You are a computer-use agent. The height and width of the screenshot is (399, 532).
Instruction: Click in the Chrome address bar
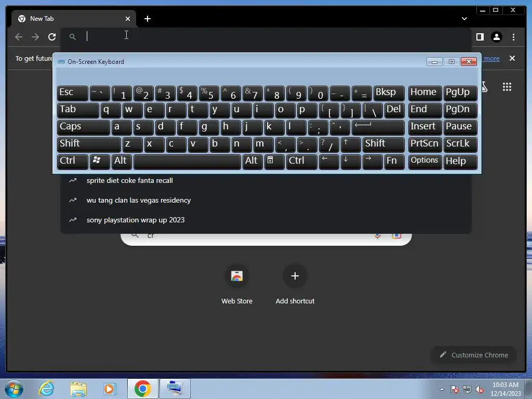(x=266, y=37)
